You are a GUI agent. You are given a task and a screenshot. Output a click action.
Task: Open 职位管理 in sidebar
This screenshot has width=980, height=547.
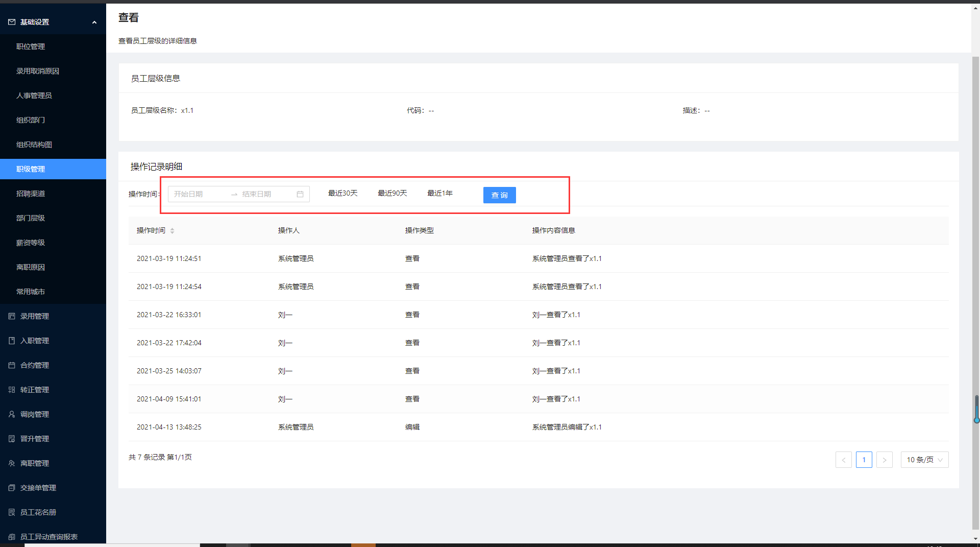31,46
